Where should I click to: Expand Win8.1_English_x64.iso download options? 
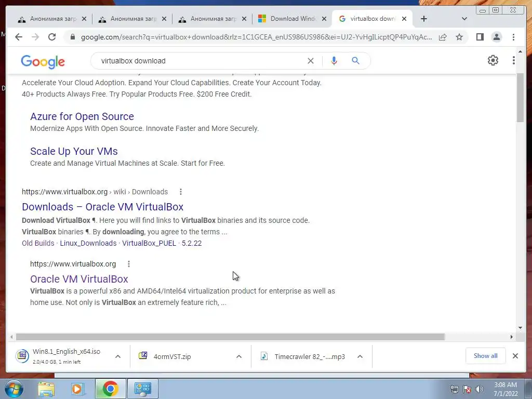(x=118, y=356)
